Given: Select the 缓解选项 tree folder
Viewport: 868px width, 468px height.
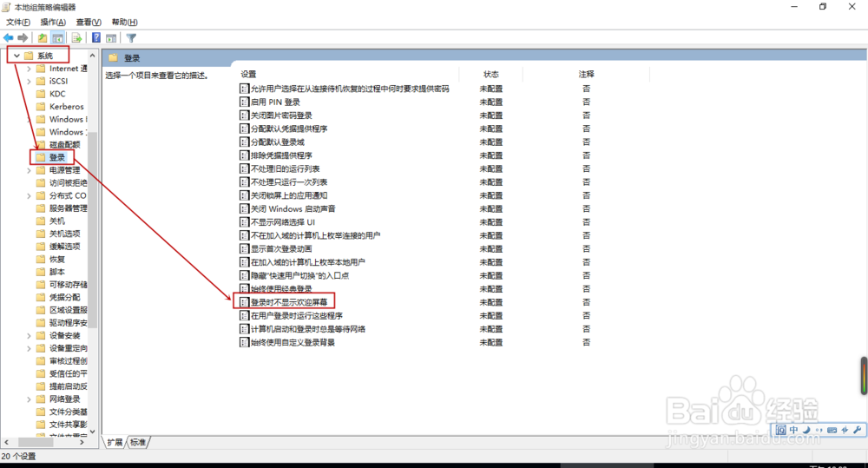Looking at the screenshot, I should tap(65, 247).
